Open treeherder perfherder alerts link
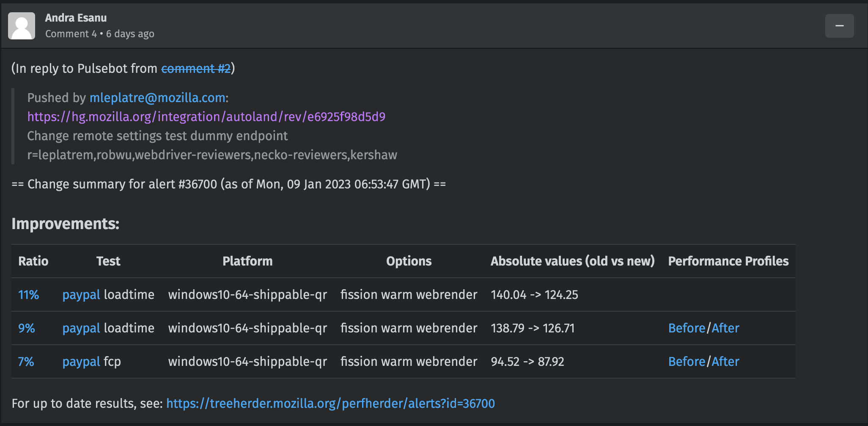The image size is (868, 426). coord(330,404)
